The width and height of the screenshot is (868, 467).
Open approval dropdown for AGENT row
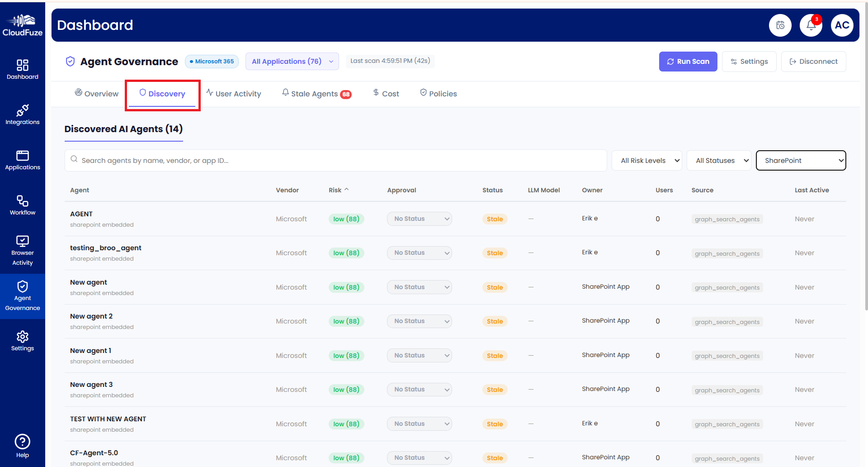[420, 219]
